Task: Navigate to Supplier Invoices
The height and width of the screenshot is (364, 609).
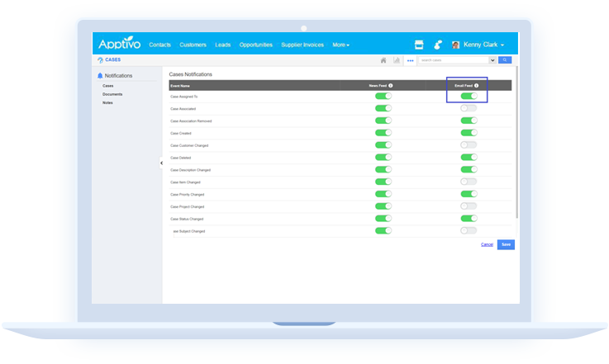Action: pyautogui.click(x=304, y=45)
